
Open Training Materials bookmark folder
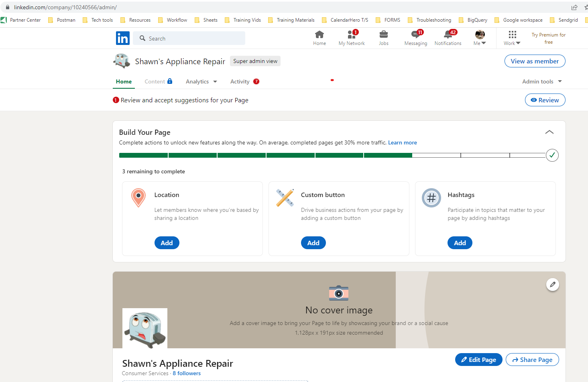click(x=291, y=20)
